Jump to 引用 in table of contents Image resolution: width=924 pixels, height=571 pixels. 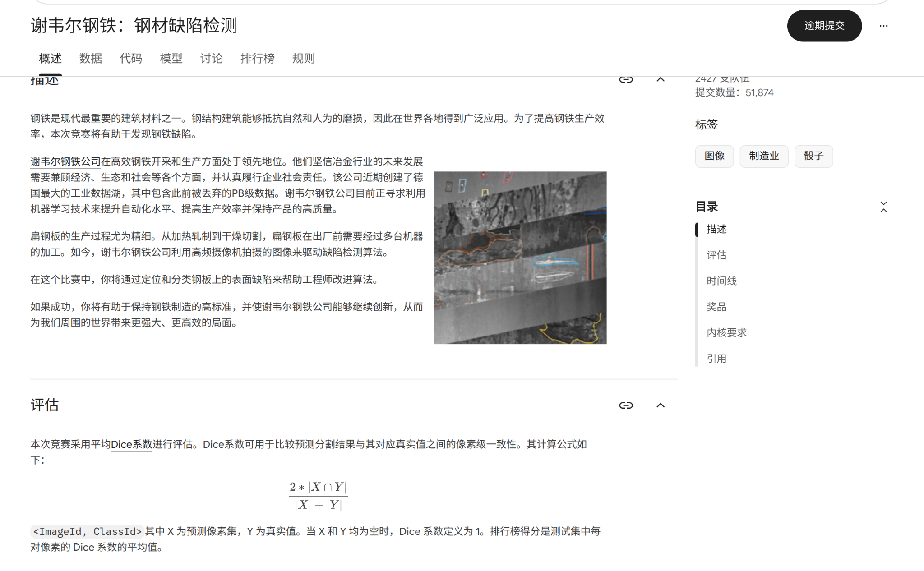(x=716, y=359)
